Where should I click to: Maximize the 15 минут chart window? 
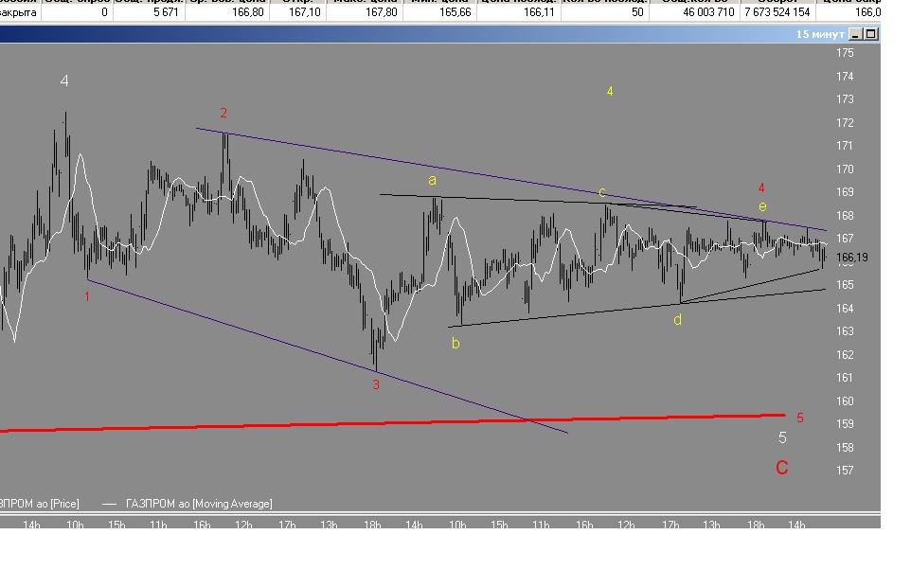tap(870, 34)
